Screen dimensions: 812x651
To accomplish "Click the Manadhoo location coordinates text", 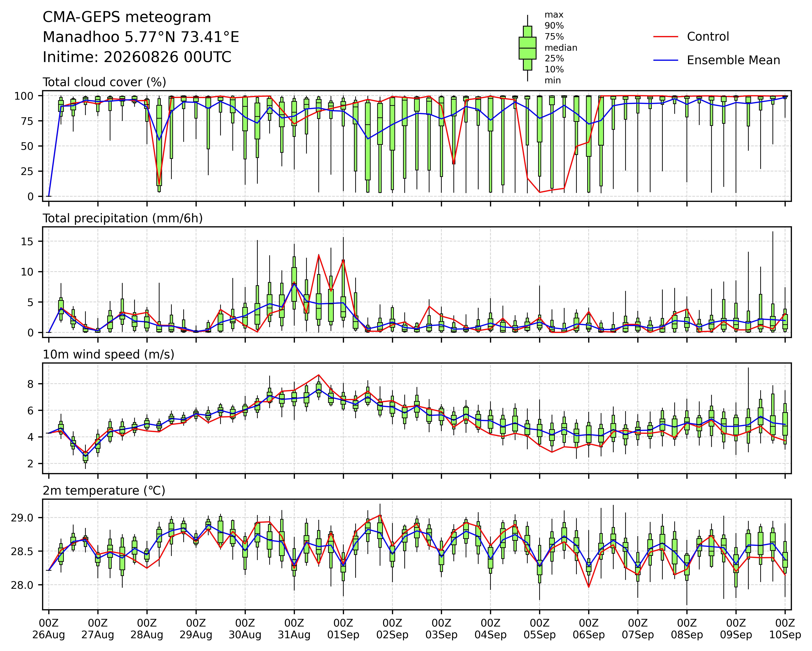I will (x=141, y=37).
